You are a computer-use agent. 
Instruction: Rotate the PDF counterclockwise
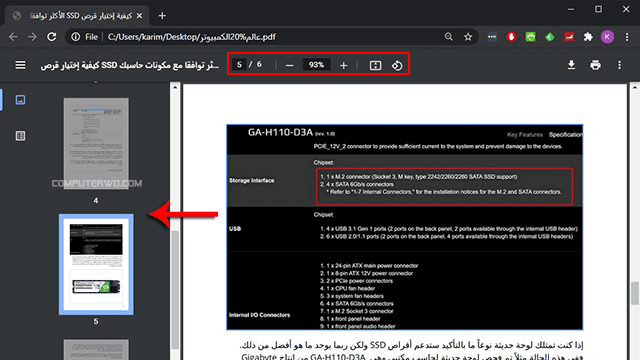pyautogui.click(x=397, y=65)
